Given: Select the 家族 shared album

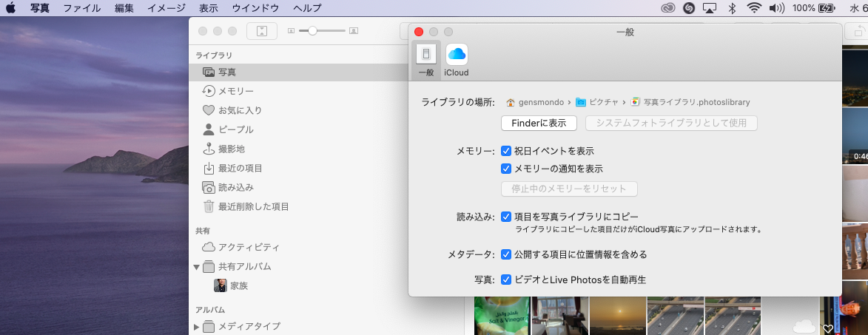Looking at the screenshot, I should coord(238,285).
